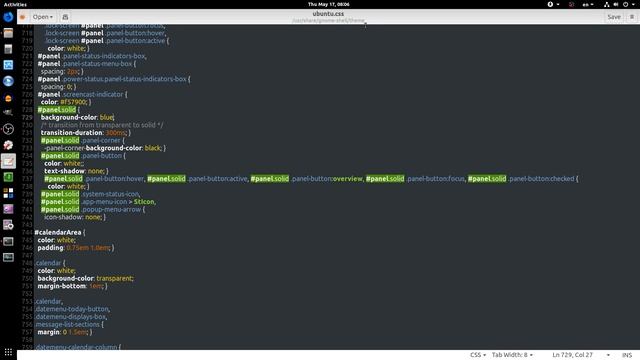Click '.panel-button:overview' on line 737
Image resolution: width=640 pixels, height=360 pixels.
pos(326,179)
